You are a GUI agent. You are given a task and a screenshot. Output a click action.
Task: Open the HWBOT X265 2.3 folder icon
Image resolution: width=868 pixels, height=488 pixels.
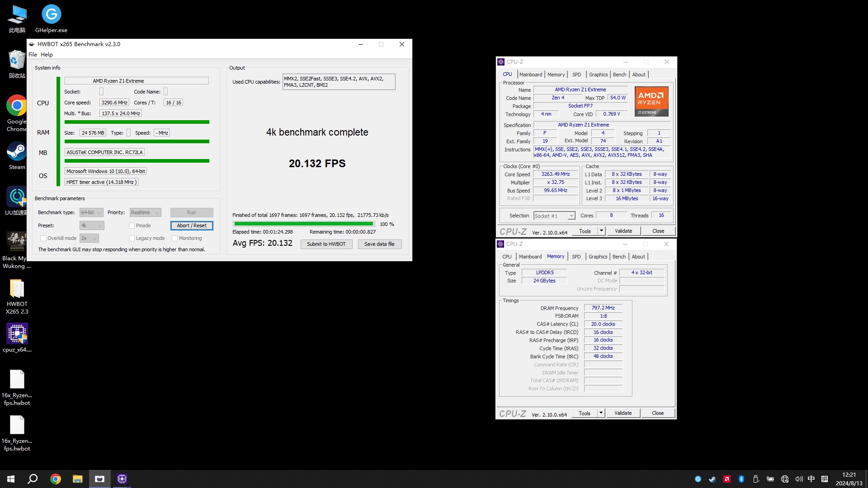[x=17, y=296]
